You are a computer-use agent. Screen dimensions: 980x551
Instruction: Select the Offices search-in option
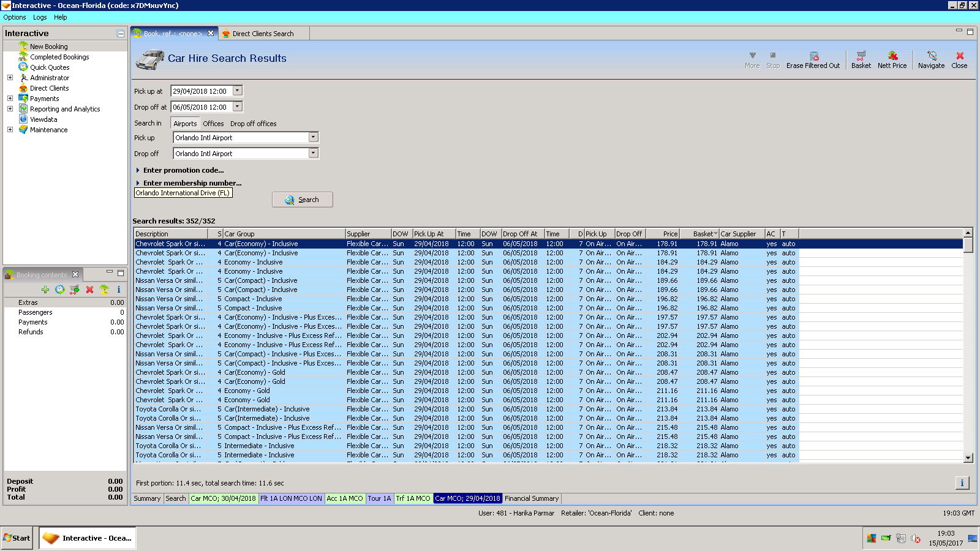[213, 124]
